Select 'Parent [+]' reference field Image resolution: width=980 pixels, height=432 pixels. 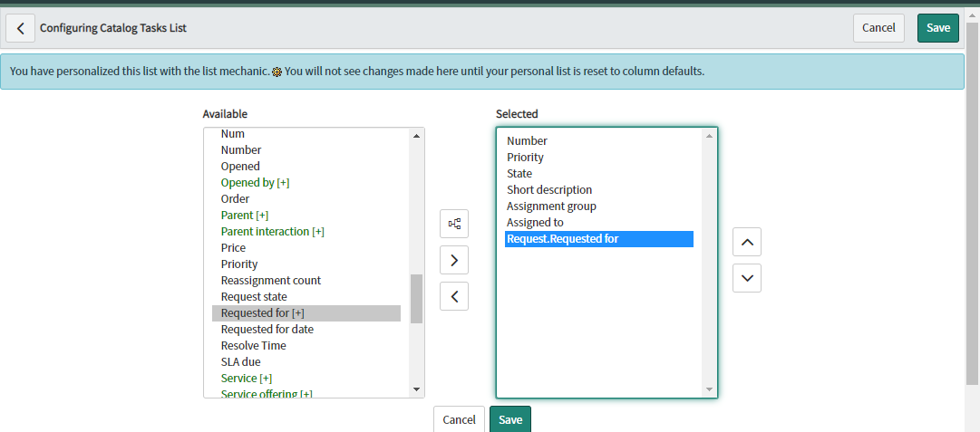point(306,216)
